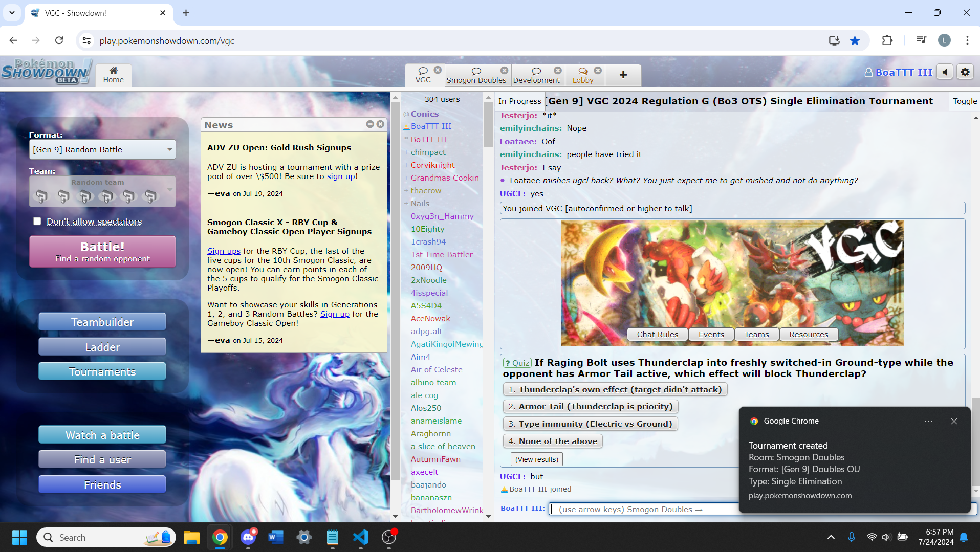This screenshot has width=980, height=552.
Task: Select quiz answer 4 None of the above
Action: (x=553, y=441)
